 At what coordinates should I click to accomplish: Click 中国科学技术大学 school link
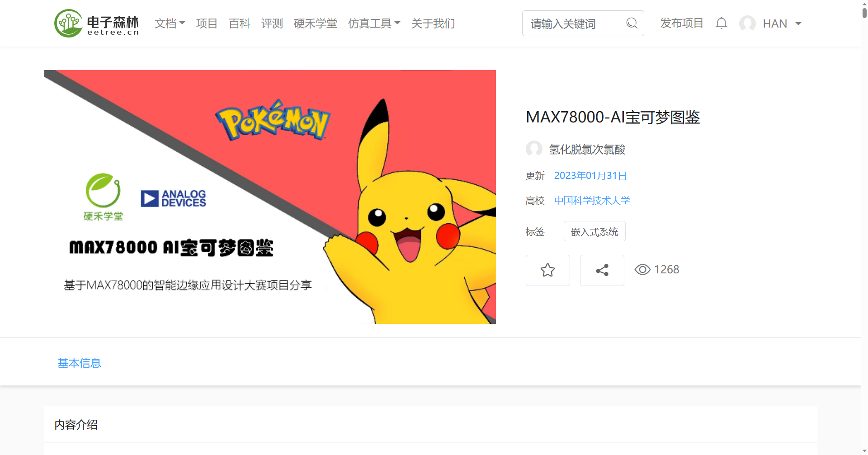592,201
